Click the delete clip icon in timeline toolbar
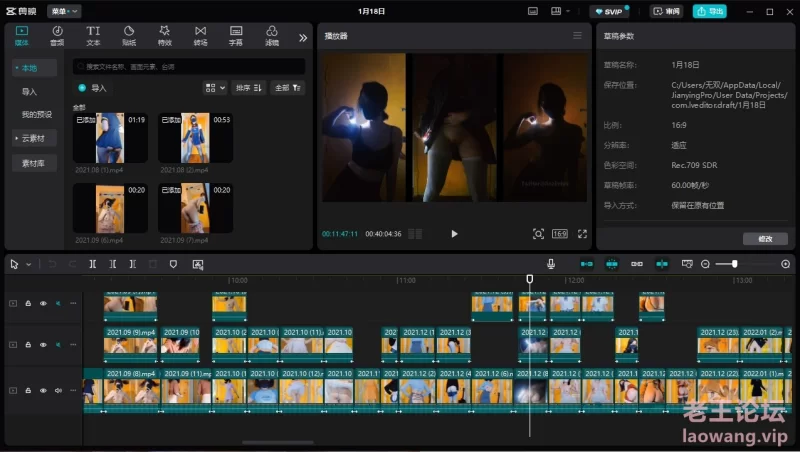This screenshot has width=800, height=452. tap(153, 264)
